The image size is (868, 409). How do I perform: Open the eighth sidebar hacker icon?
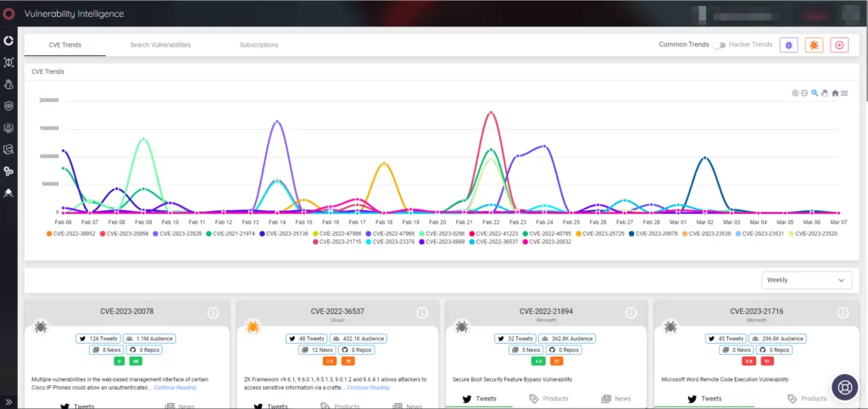8,193
